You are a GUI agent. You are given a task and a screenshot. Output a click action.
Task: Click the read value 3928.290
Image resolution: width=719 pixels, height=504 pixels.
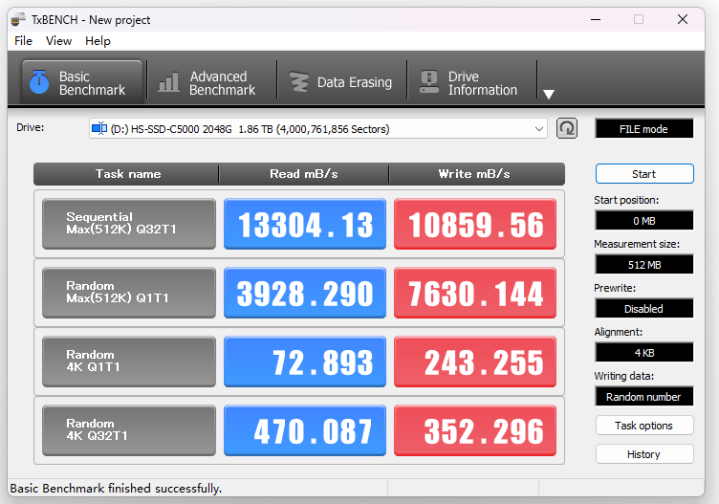pos(305,293)
